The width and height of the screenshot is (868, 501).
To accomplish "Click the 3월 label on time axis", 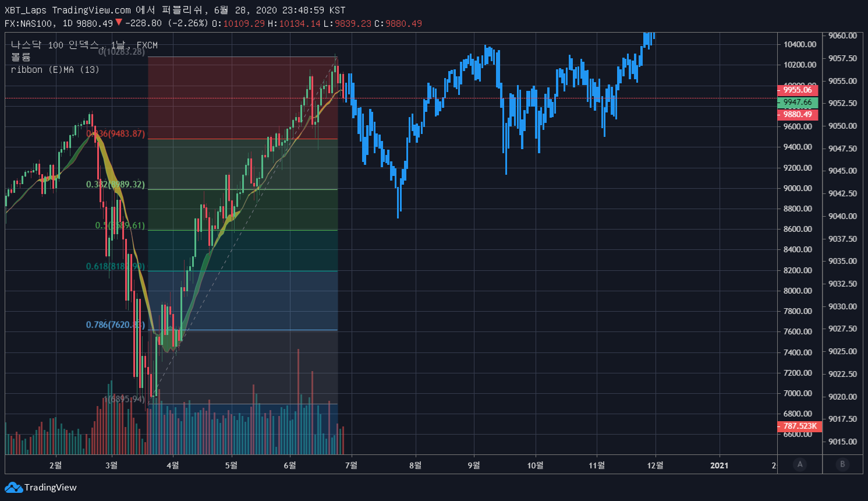I will click(x=111, y=465).
